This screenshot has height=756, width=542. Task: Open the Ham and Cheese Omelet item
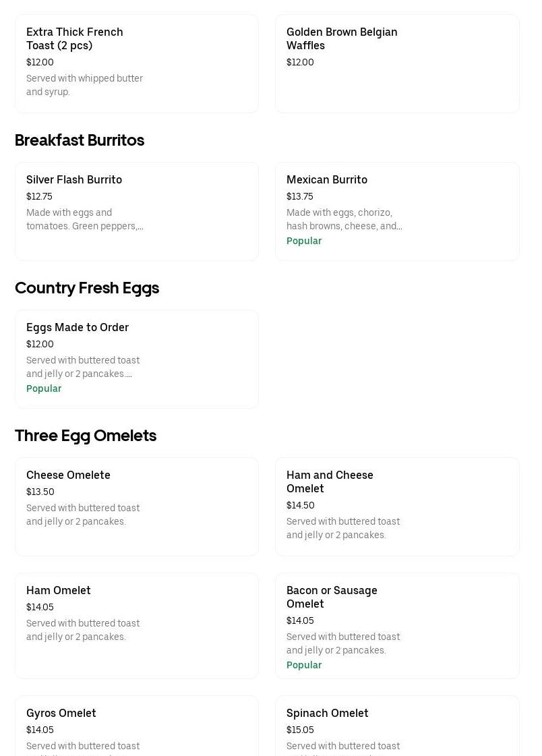(x=330, y=482)
